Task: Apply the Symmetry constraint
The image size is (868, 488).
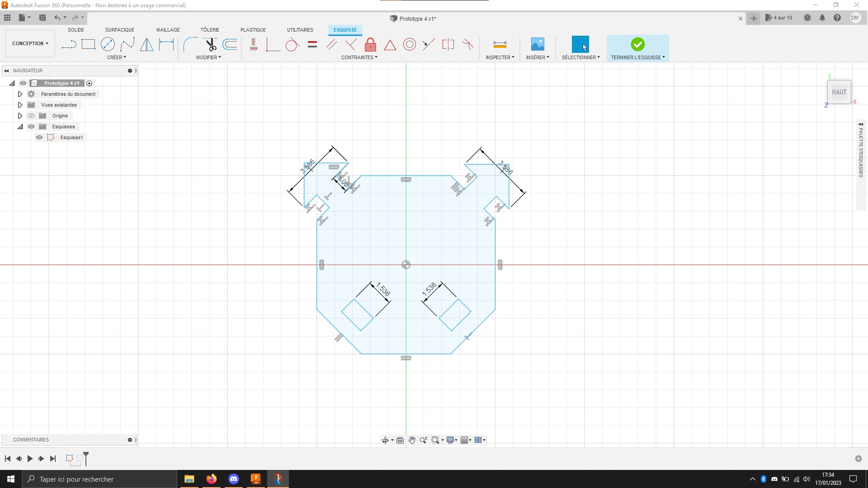Action: [448, 44]
